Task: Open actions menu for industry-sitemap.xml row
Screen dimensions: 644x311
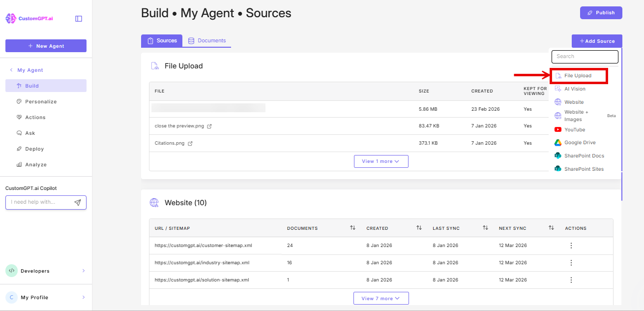Action: pyautogui.click(x=571, y=263)
